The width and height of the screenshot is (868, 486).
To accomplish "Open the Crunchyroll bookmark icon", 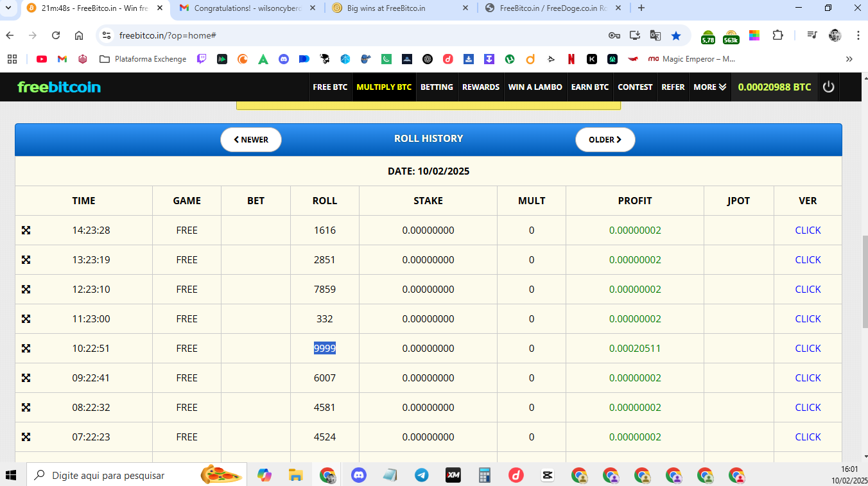I will [242, 59].
